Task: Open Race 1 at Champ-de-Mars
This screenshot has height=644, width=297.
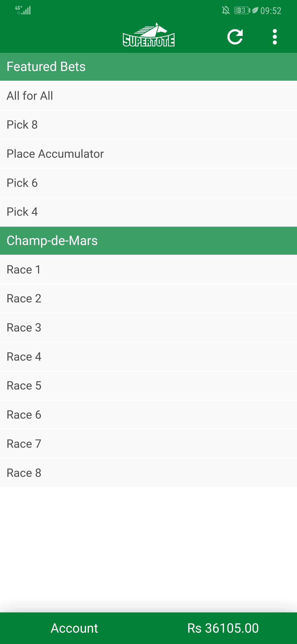Action: (x=148, y=270)
